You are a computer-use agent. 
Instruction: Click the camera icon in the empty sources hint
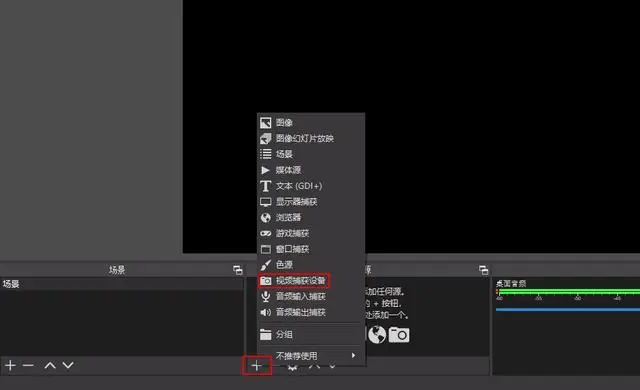click(x=399, y=335)
